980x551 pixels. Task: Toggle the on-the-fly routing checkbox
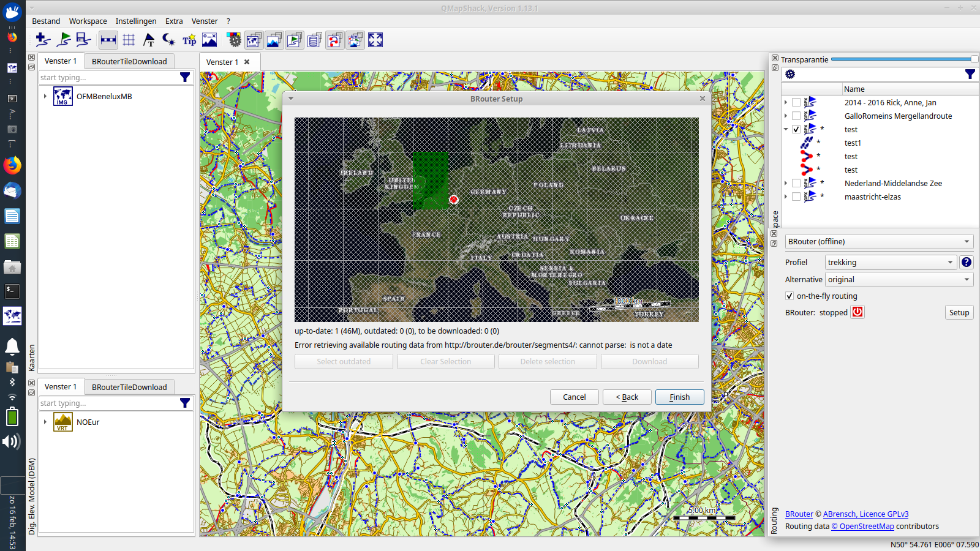coord(790,296)
